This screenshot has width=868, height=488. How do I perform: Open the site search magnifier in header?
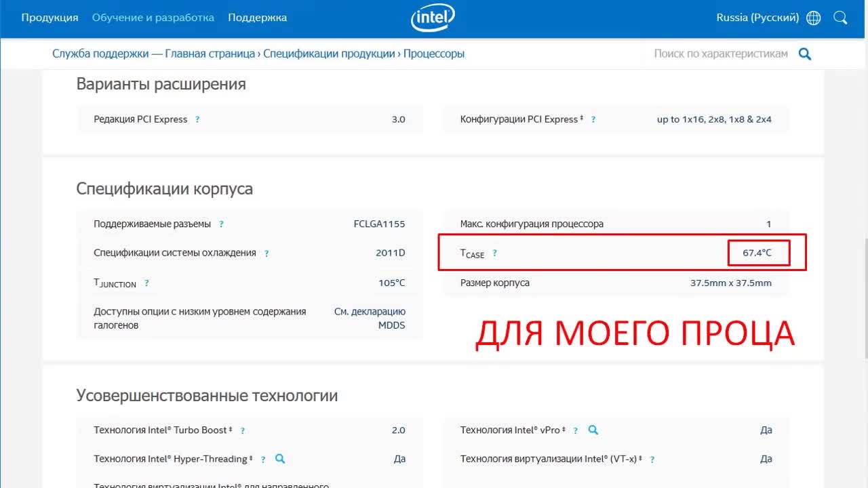coord(841,18)
